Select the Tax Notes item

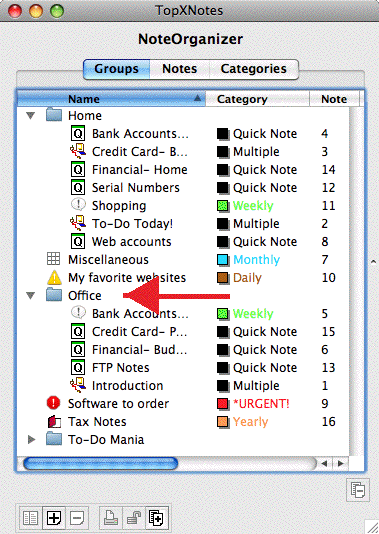97,422
